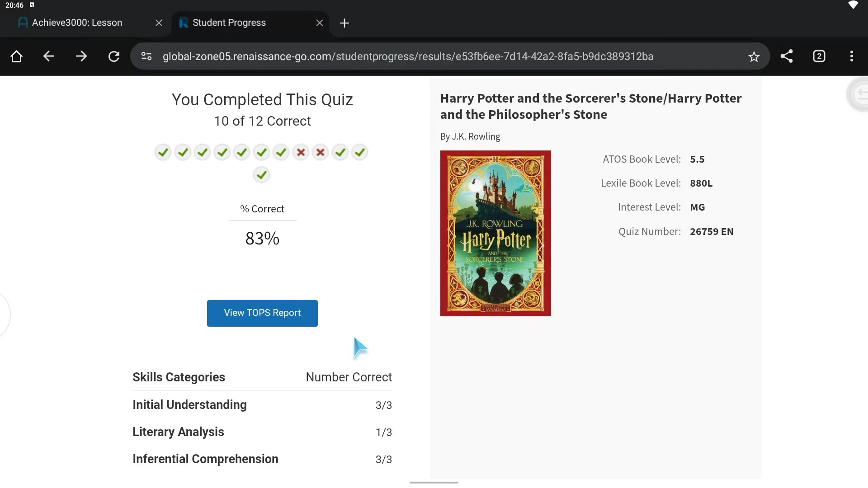This screenshot has height=488, width=868.
Task: Click the first green checkmark answer marker
Action: pyautogui.click(x=163, y=153)
